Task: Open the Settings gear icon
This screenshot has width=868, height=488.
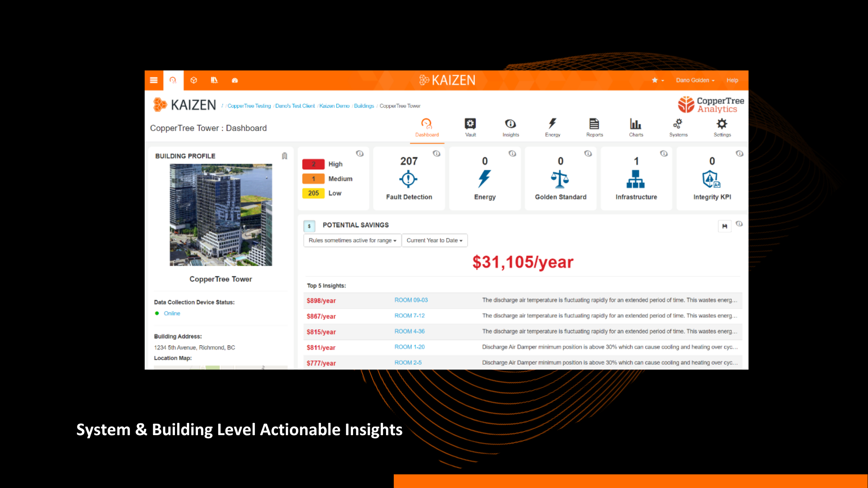Action: point(722,124)
